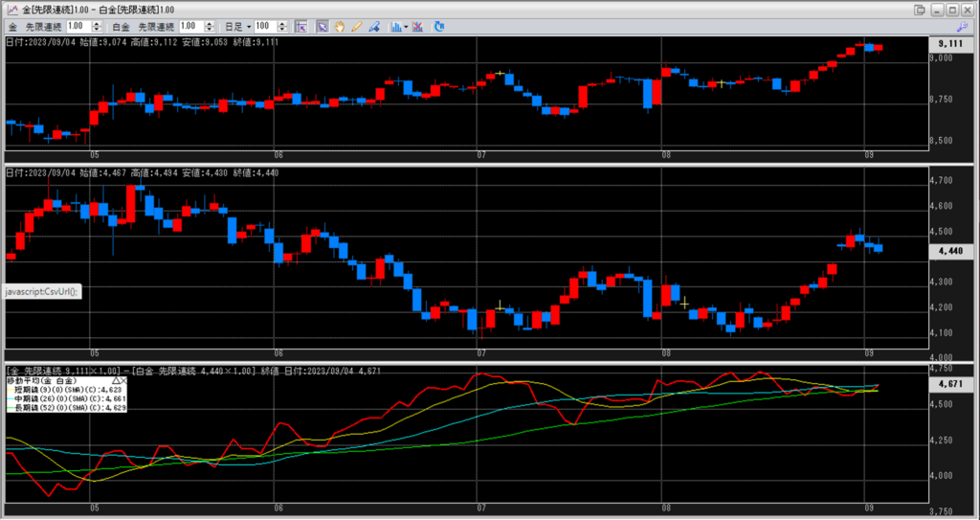Collapse moving average legend with triangle
980x520 pixels.
pyautogui.click(x=118, y=380)
